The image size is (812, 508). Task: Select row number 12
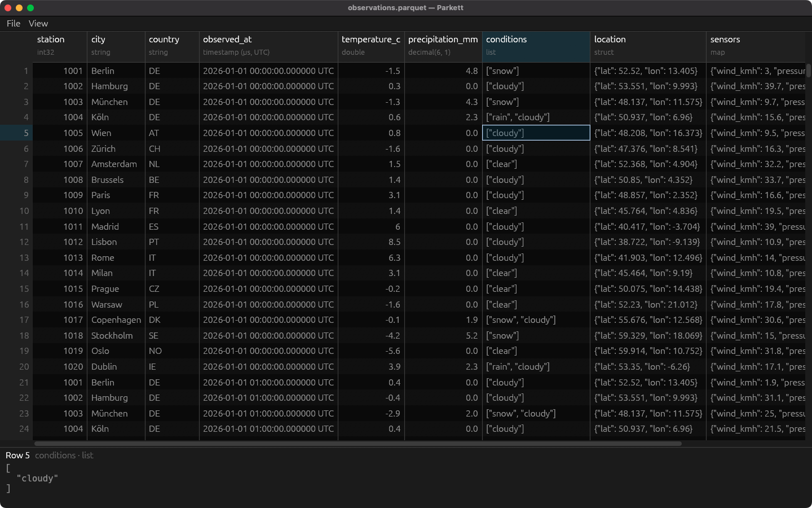point(16,242)
